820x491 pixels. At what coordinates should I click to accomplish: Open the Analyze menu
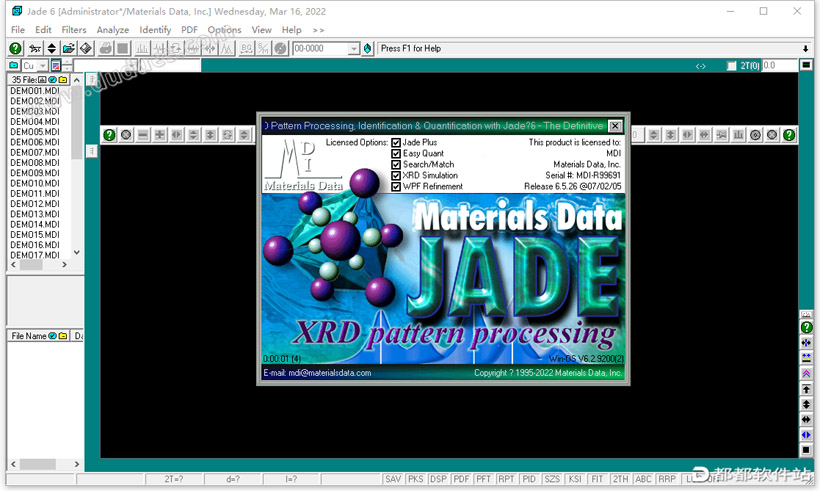113,30
